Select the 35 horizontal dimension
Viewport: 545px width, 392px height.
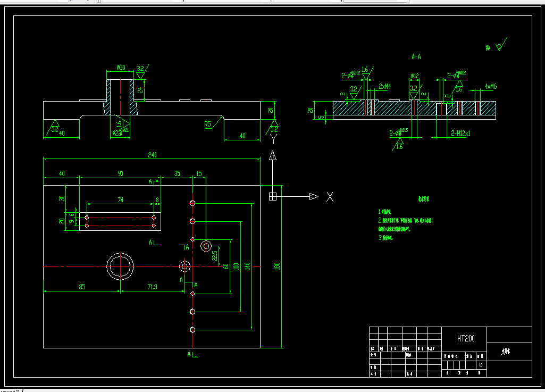point(177,173)
